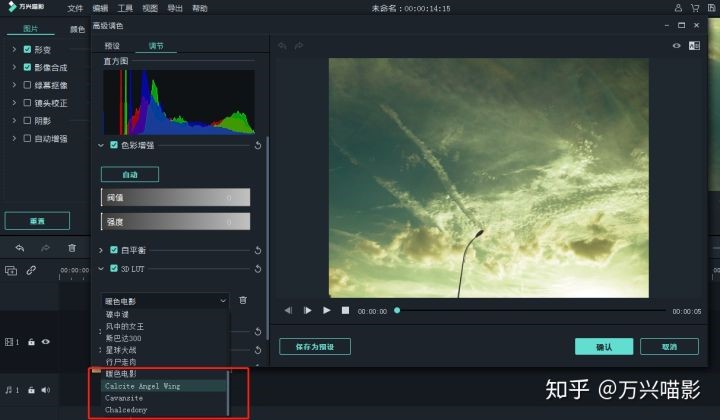The width and height of the screenshot is (720, 420).
Task: Toggle lock on video track 1
Action: (x=31, y=342)
